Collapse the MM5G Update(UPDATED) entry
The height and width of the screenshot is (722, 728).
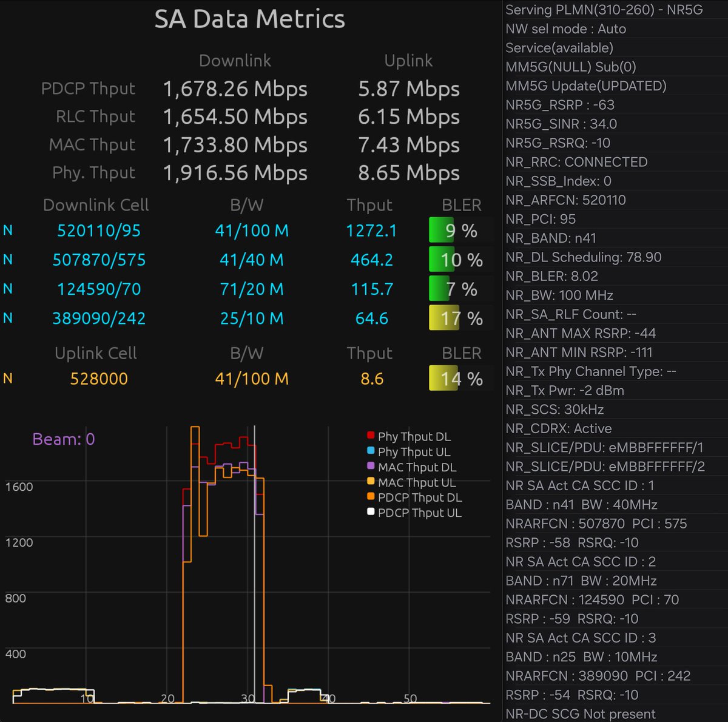[586, 86]
